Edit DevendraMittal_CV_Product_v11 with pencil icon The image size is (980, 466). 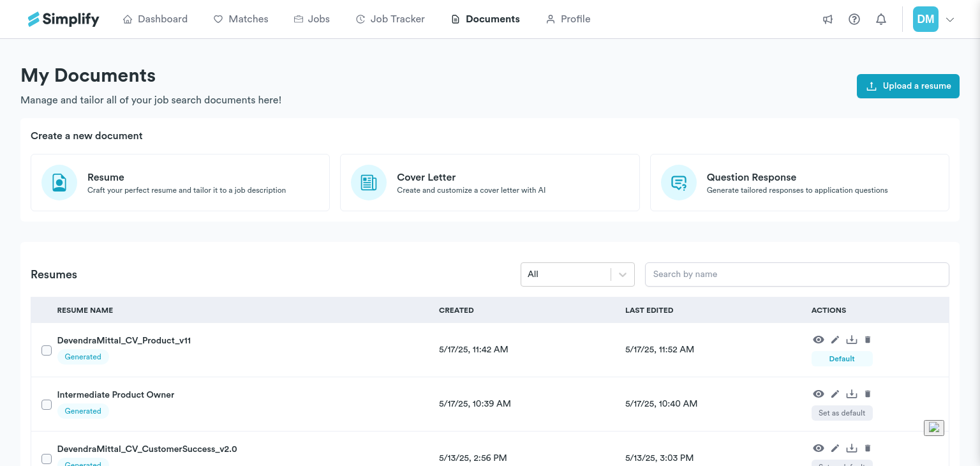pyautogui.click(x=835, y=340)
